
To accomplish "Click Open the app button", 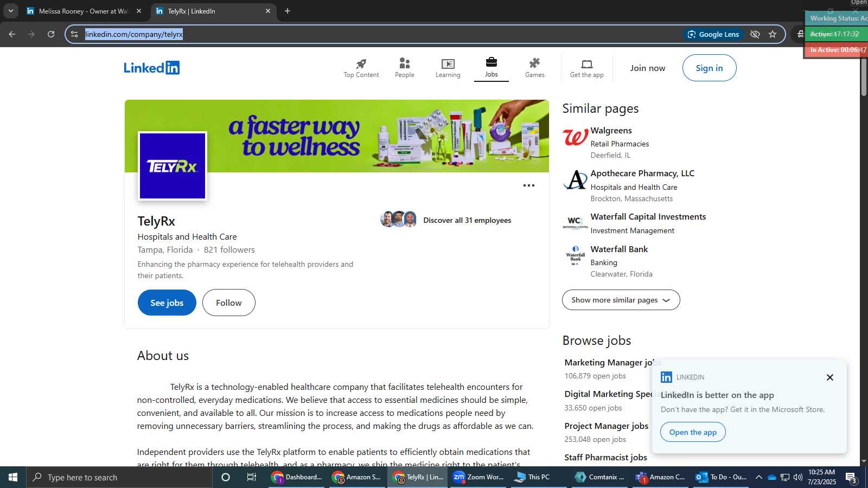I will (x=693, y=432).
